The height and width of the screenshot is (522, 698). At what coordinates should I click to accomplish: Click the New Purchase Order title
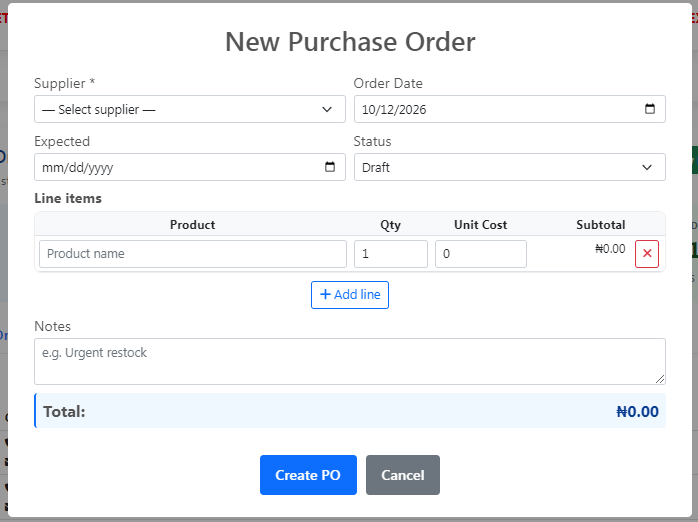350,42
